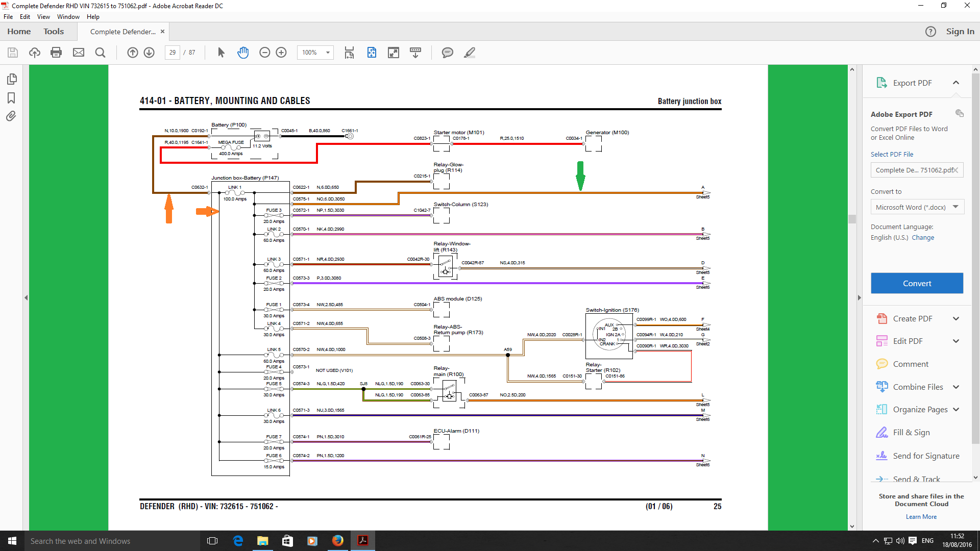Screen dimensions: 980x551
Task: Select the highlight pen tool
Action: 470,53
